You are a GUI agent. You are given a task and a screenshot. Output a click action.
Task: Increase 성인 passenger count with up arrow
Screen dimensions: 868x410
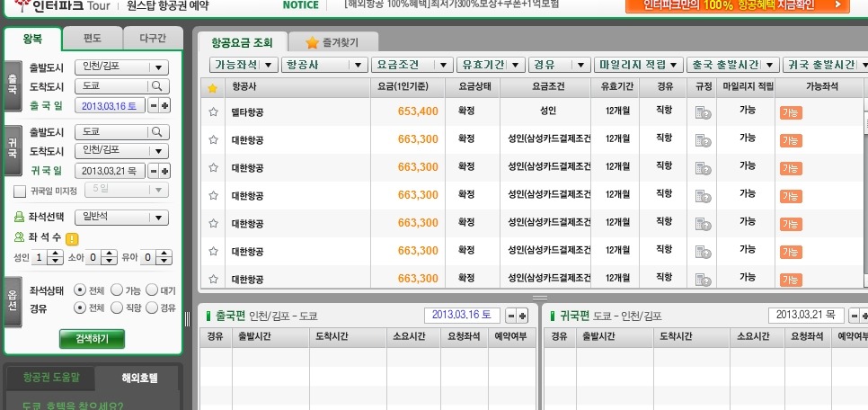coord(56,254)
